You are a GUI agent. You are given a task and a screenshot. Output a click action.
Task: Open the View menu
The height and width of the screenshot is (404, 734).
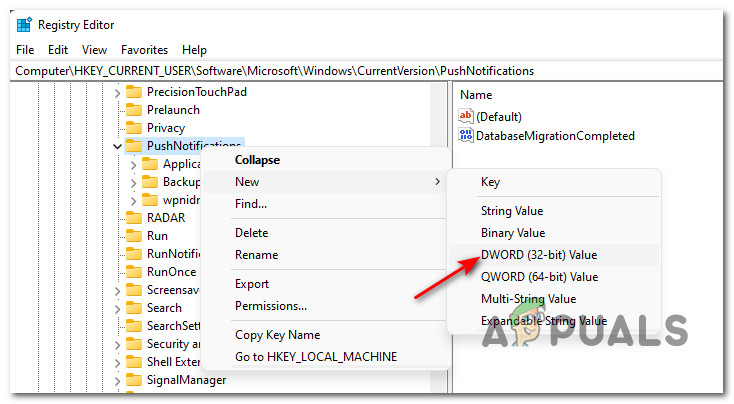pos(94,50)
